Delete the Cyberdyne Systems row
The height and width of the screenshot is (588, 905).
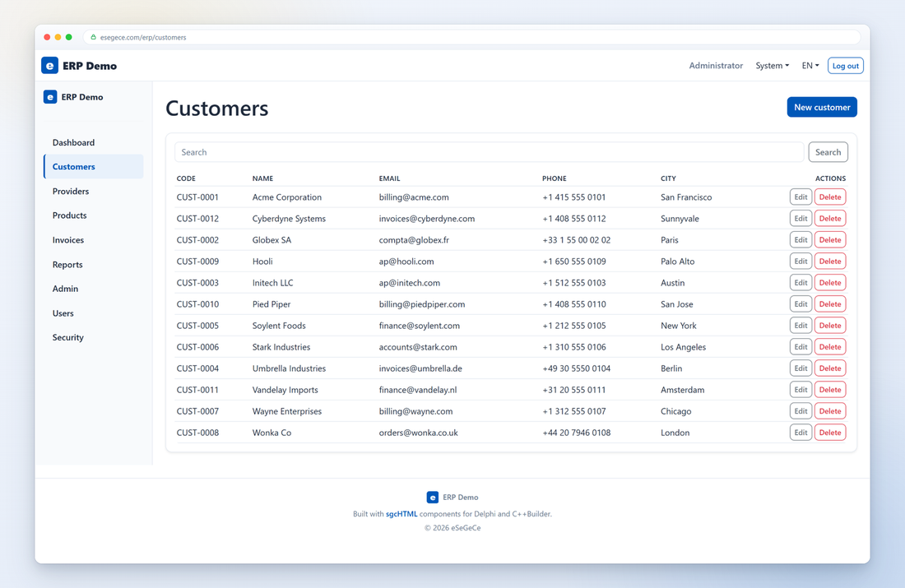(830, 218)
